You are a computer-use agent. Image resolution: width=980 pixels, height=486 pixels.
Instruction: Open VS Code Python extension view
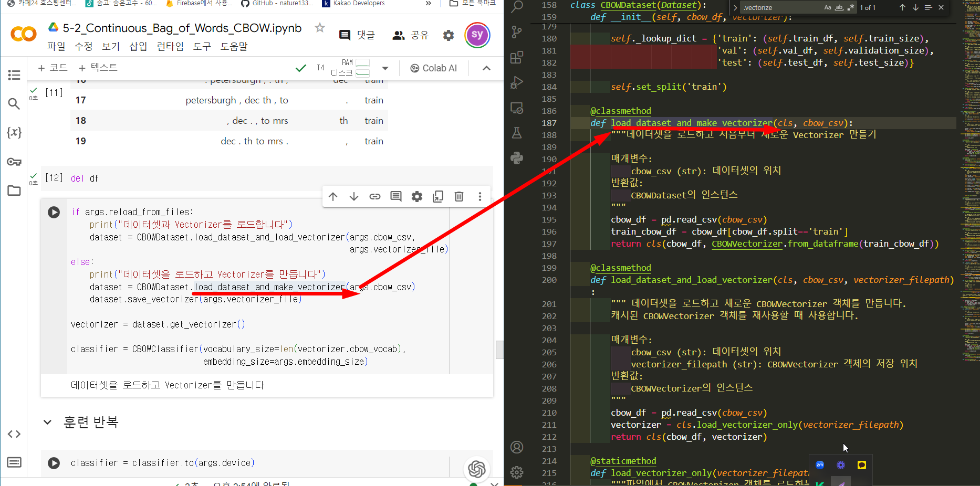[x=517, y=158]
